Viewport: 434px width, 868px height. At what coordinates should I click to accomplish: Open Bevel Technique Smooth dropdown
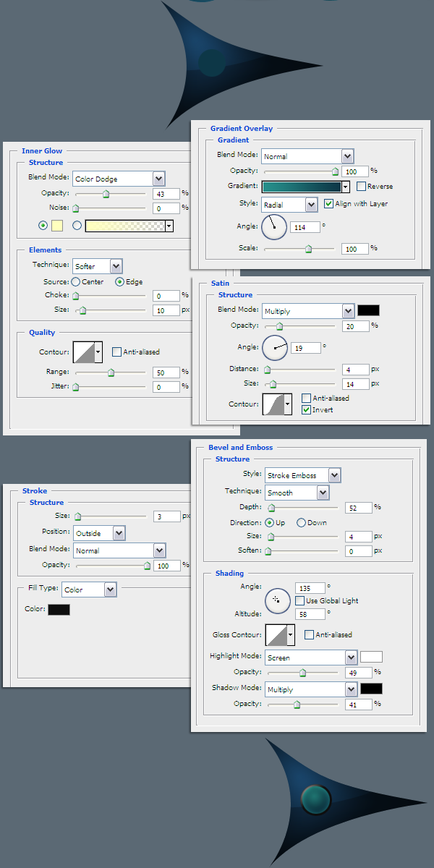coord(297,493)
